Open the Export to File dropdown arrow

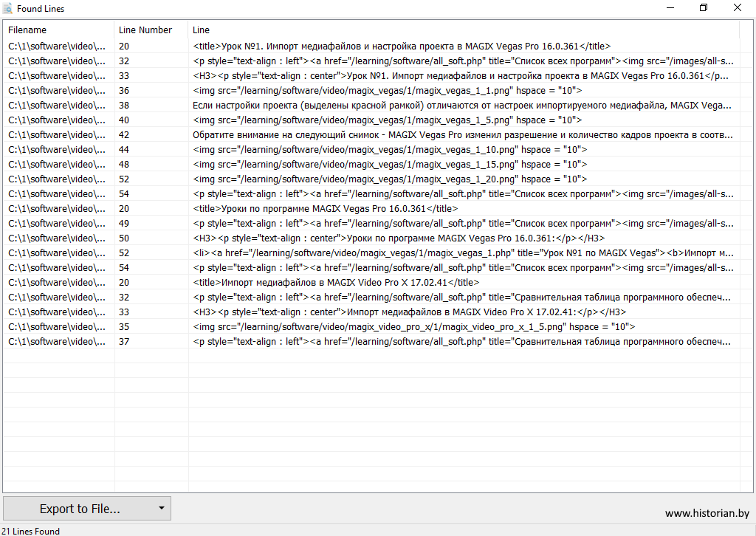[161, 509]
